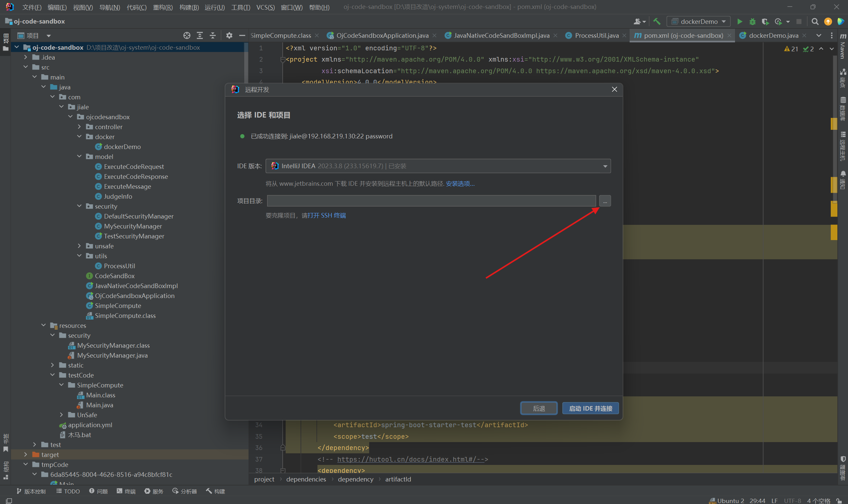This screenshot has height=504, width=848.
Task: Click the locate-file target icon in Project panel
Action: pyautogui.click(x=187, y=35)
